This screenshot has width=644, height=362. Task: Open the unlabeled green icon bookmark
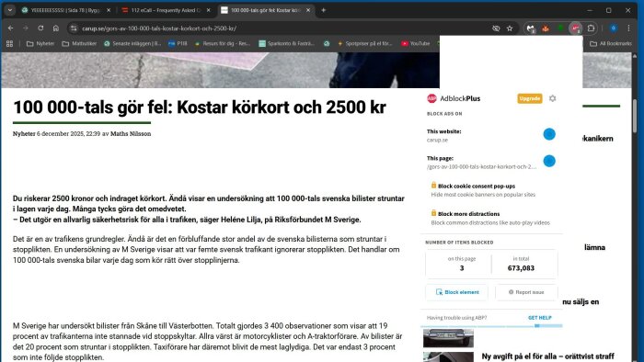point(327,43)
